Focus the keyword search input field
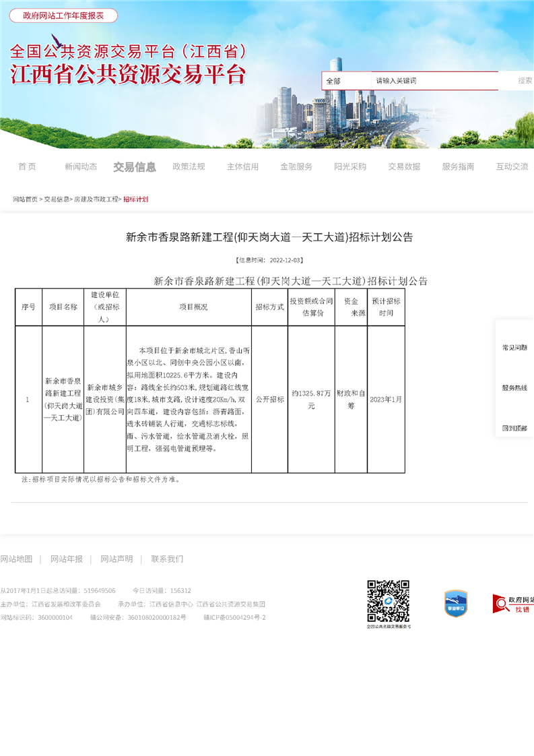The height and width of the screenshot is (756, 534). coord(434,81)
